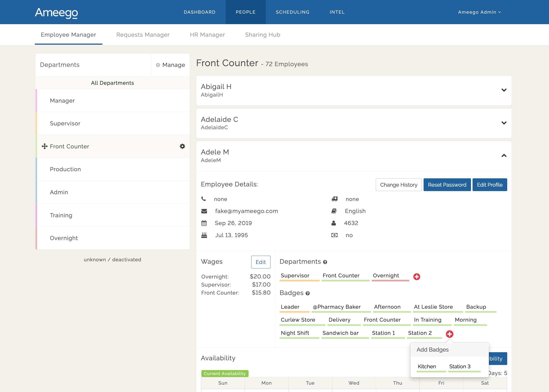549x392 pixels.
Task: Select Kitchen in the Add Badges popup
Action: click(427, 367)
